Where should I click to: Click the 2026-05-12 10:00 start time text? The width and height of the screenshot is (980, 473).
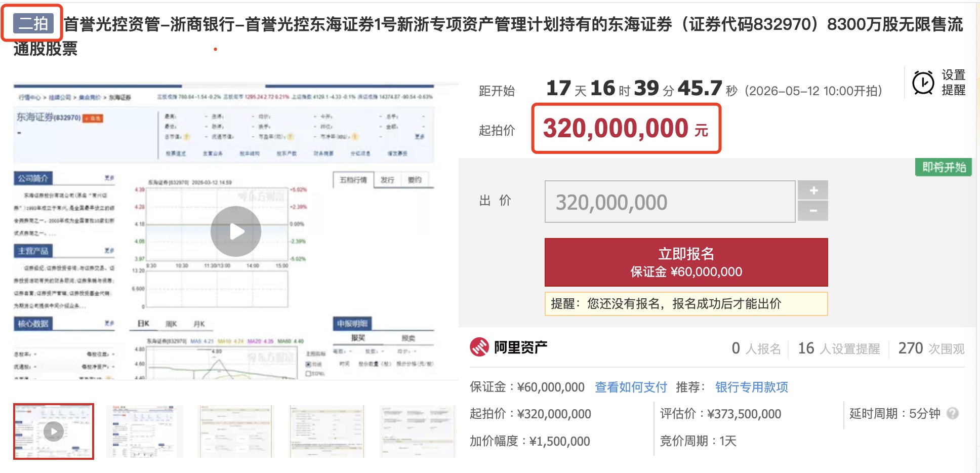(814, 91)
